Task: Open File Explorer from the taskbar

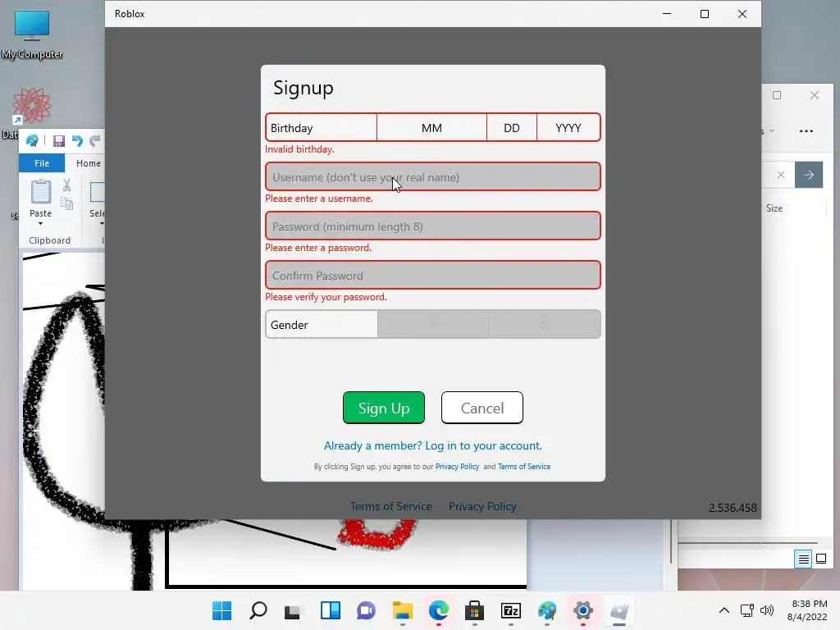Action: coord(402,610)
